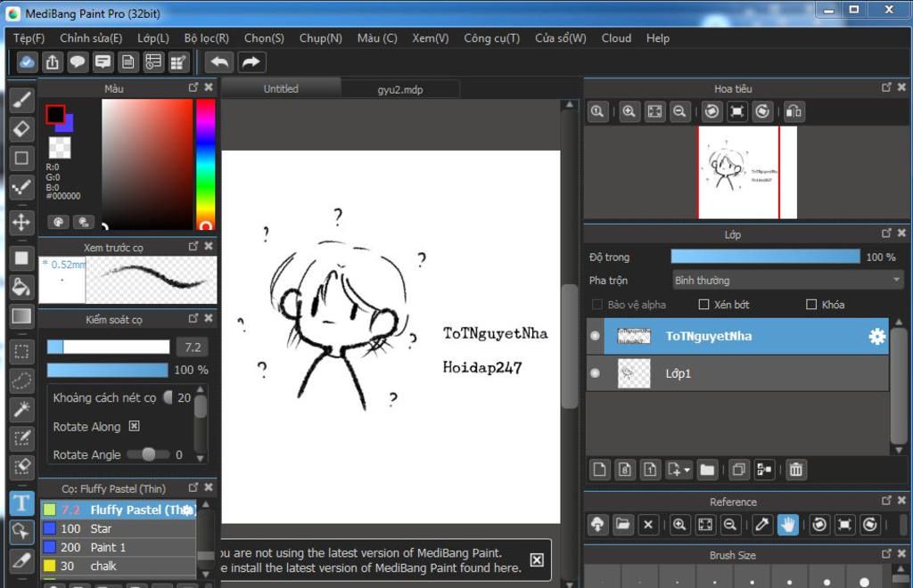
Task: Choose the Bucket fill tool
Action: [x=21, y=287]
